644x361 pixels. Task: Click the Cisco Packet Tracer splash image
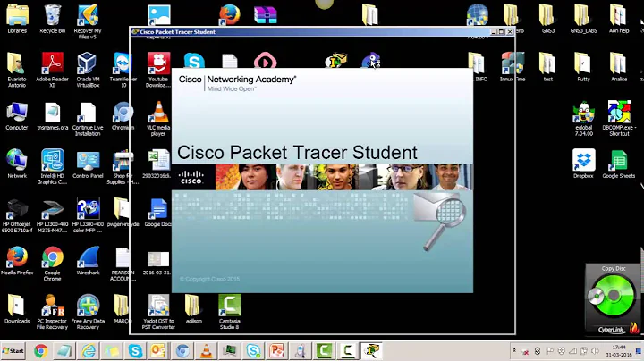pyautogui.click(x=322, y=180)
